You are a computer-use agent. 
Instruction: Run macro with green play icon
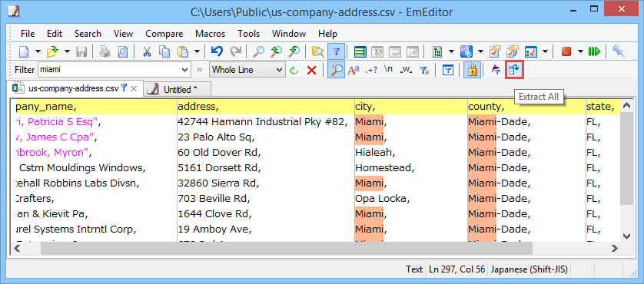tap(594, 51)
